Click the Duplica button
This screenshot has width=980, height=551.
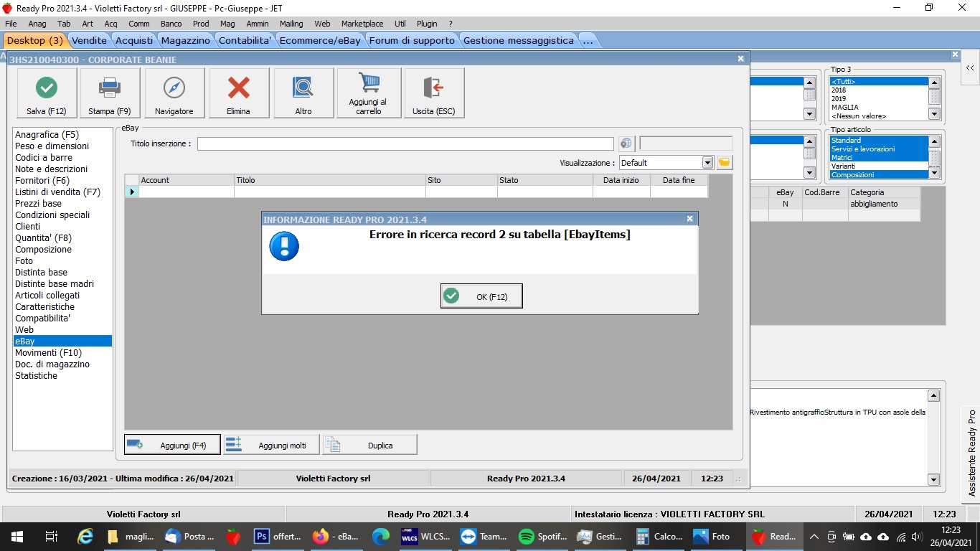(369, 445)
